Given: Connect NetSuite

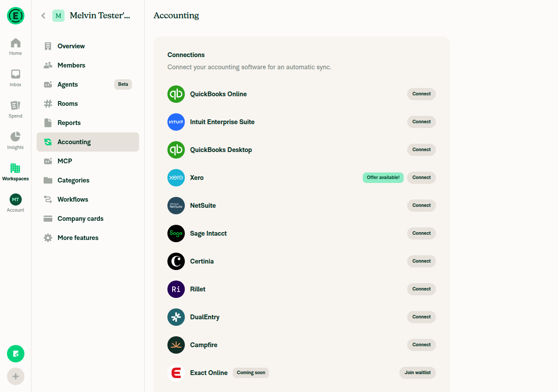Looking at the screenshot, I should pos(422,206).
